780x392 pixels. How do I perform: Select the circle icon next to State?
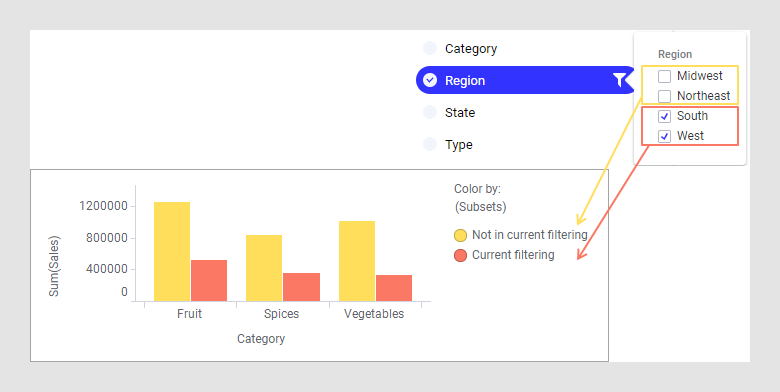[430, 112]
